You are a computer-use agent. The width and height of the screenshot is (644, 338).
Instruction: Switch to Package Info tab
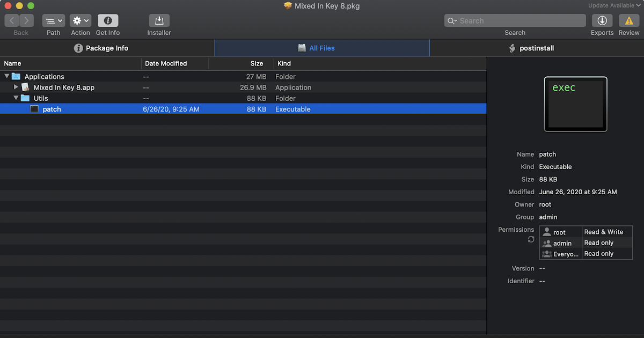tap(107, 48)
